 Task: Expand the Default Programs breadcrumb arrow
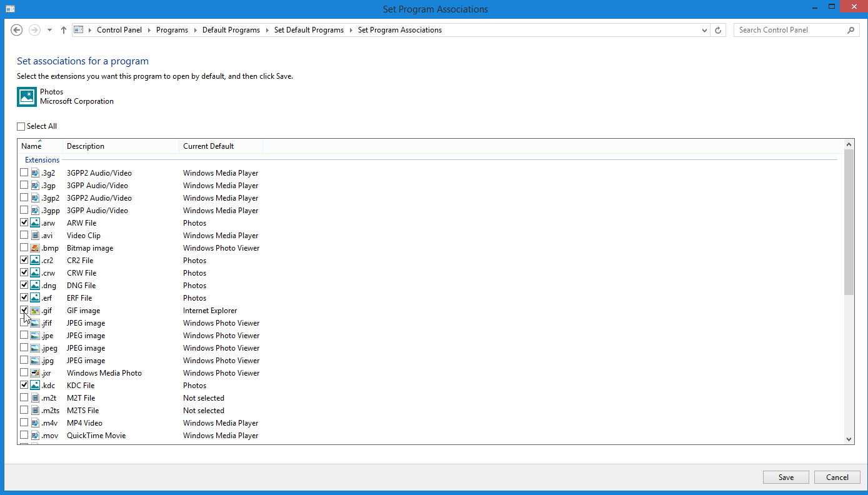tap(267, 30)
